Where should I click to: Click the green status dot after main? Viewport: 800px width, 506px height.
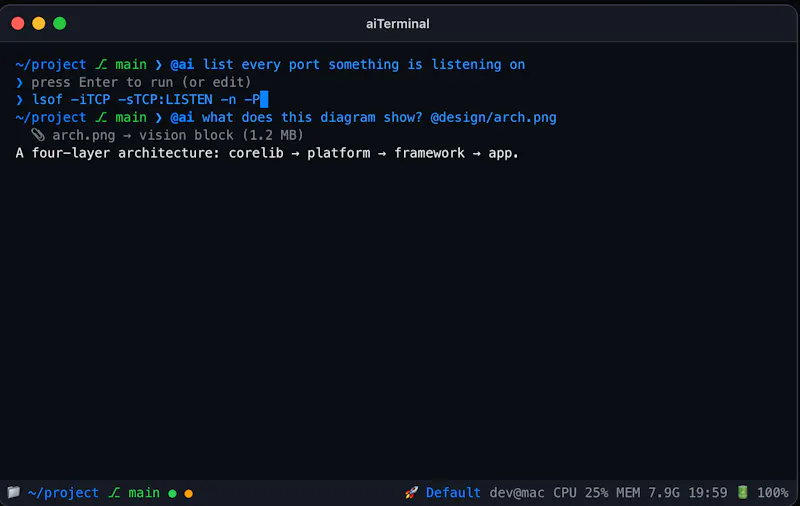pyautogui.click(x=172, y=493)
